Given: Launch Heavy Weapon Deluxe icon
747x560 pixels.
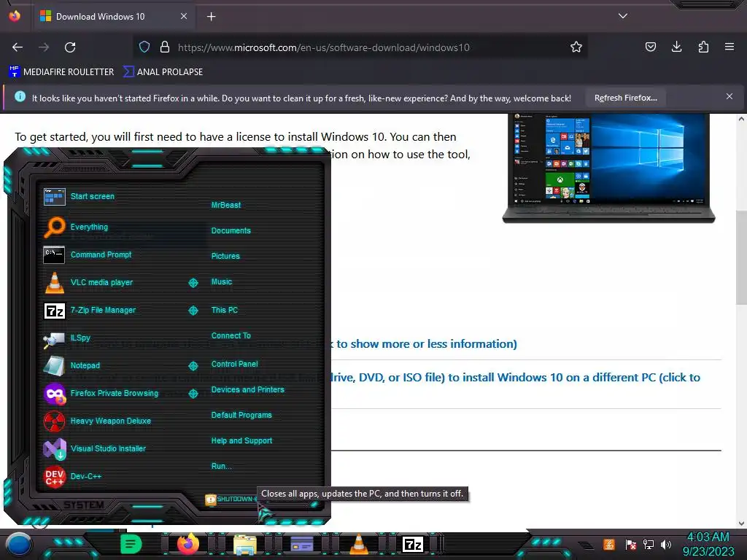Looking at the screenshot, I should coord(54,421).
